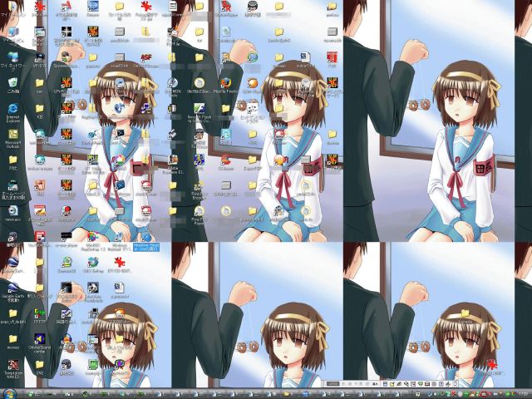Click the language bar above the taskbar
Viewport: 532px width, 399px height.
pos(390,384)
